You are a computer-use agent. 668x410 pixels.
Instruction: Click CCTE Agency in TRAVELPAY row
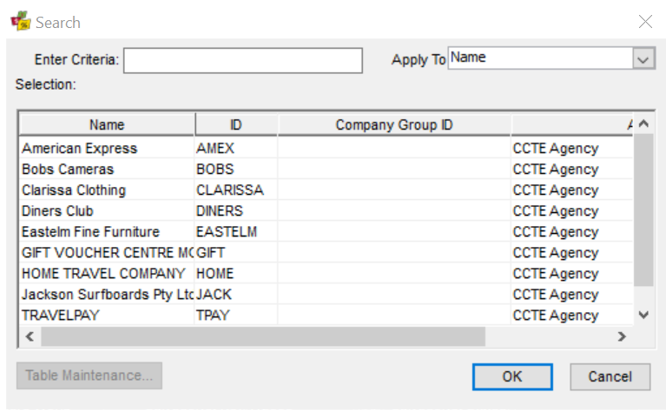556,315
